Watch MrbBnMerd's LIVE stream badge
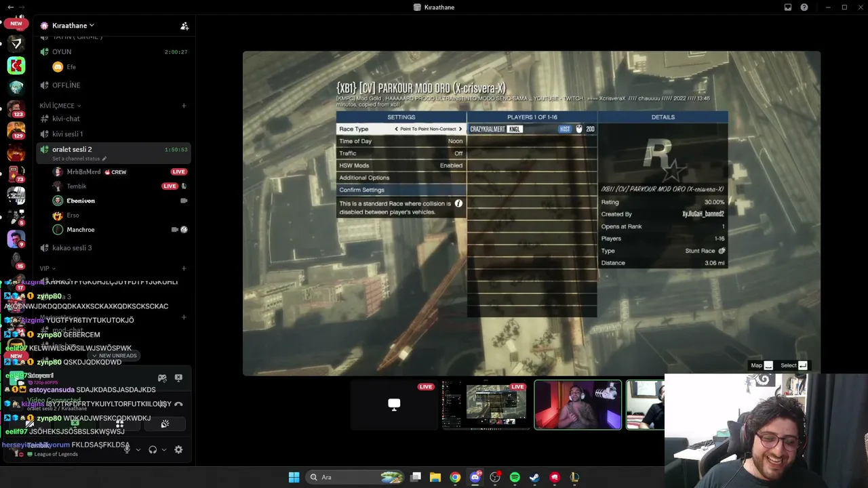Image resolution: width=868 pixels, height=488 pixels. pos(179,172)
